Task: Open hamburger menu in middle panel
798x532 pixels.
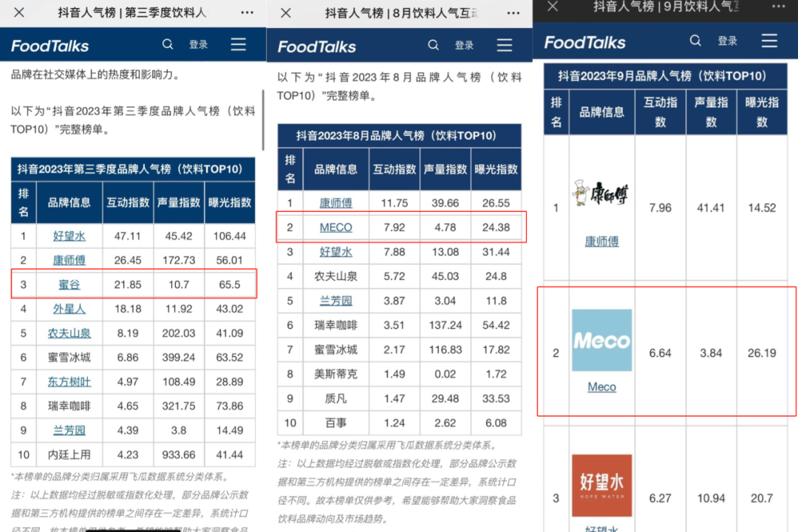Action: pyautogui.click(x=505, y=45)
